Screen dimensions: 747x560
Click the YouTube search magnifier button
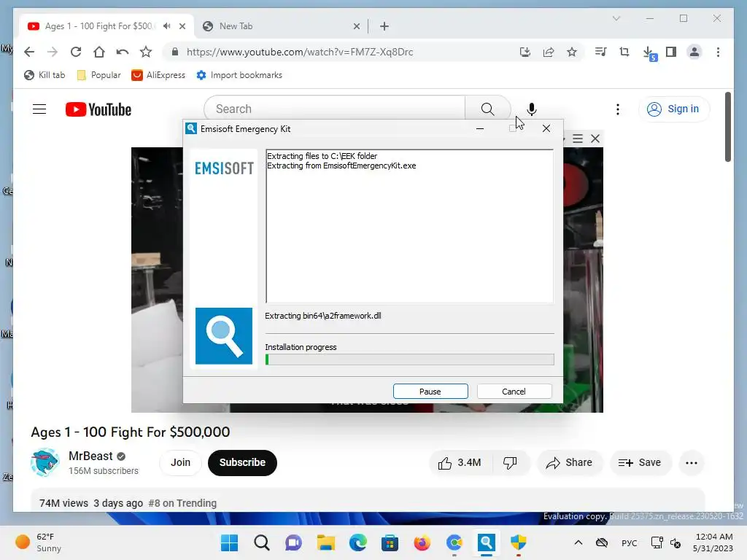point(488,109)
